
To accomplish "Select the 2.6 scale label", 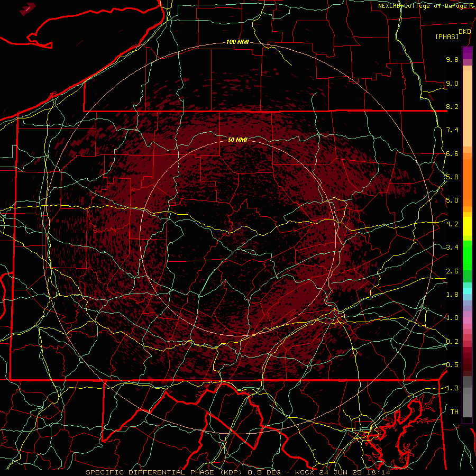I will (x=452, y=271).
